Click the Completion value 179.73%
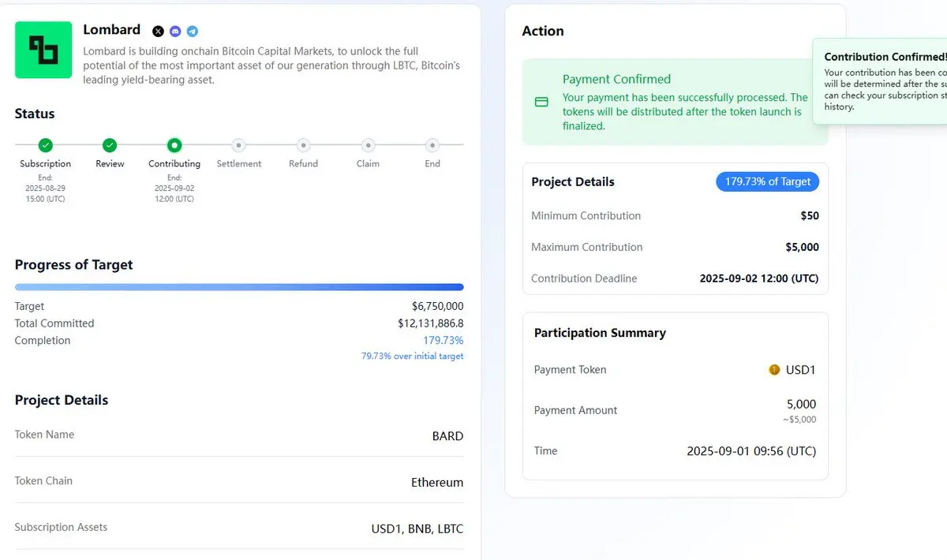Screen dimensions: 947x560 pyautogui.click(x=444, y=341)
